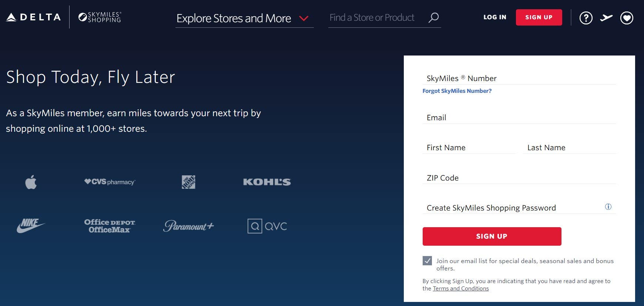This screenshot has height=306, width=644.
Task: Click the SkyMiles Shopping logo
Action: [x=100, y=17]
